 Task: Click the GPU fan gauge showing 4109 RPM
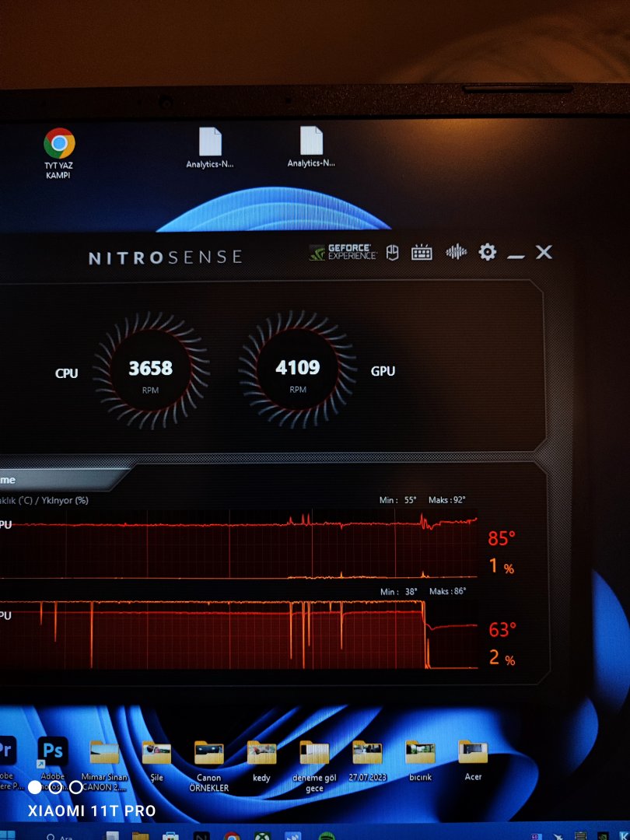[298, 369]
